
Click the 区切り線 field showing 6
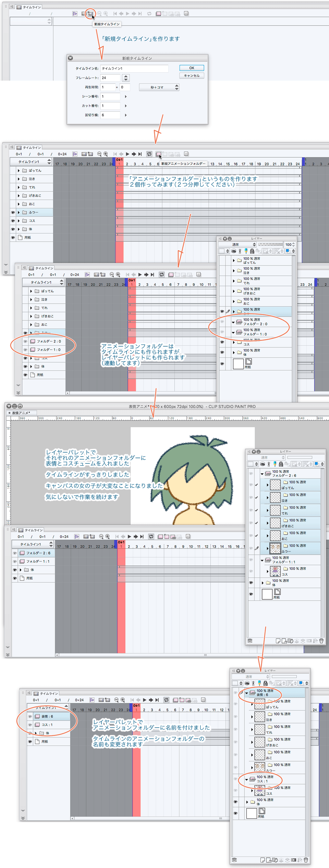coord(110,115)
